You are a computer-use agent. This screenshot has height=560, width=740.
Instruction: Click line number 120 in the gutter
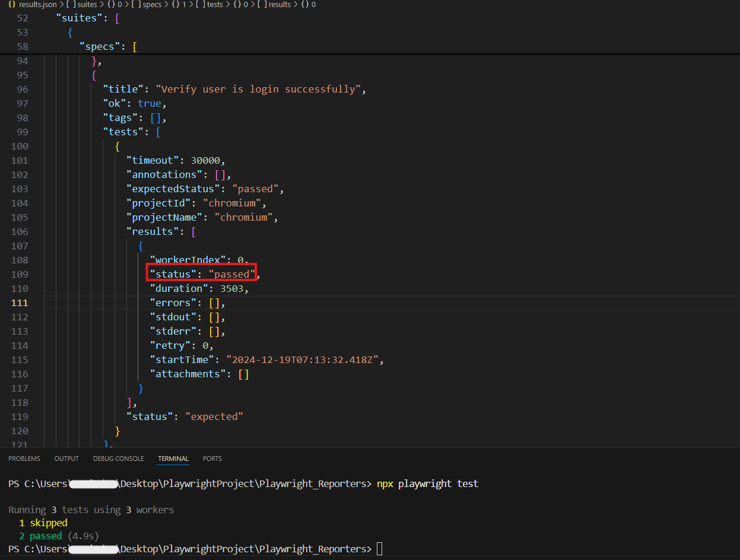tap(20, 431)
